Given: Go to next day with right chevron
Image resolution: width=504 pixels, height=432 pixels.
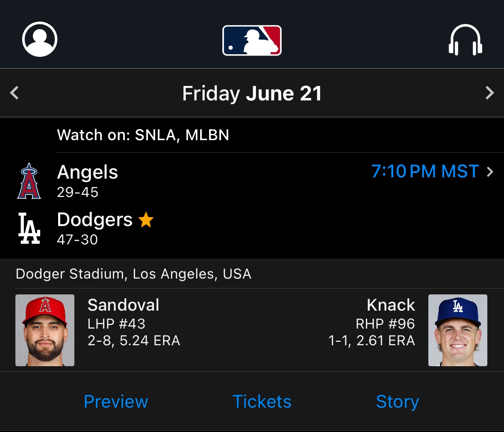Looking at the screenshot, I should point(489,93).
